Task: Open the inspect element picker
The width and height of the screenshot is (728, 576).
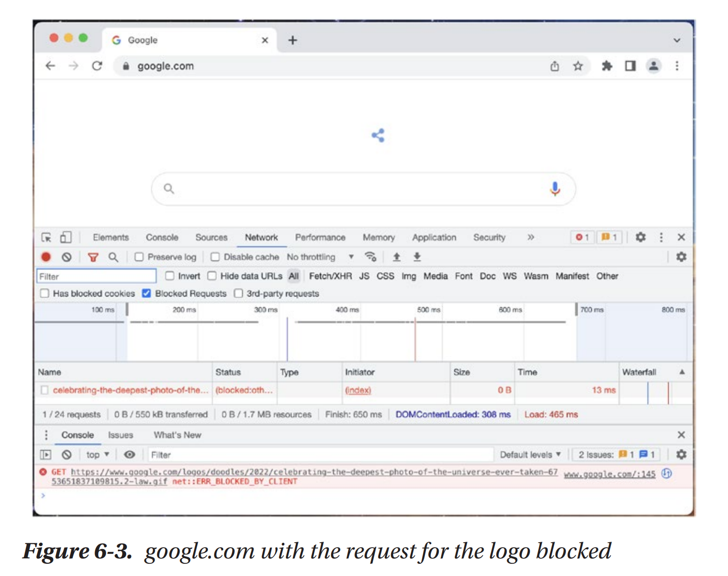Action: coord(47,237)
